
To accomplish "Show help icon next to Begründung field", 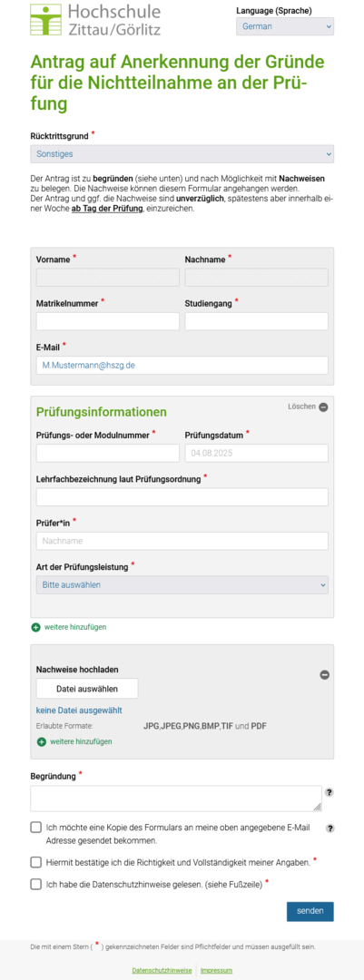I will click(x=330, y=792).
